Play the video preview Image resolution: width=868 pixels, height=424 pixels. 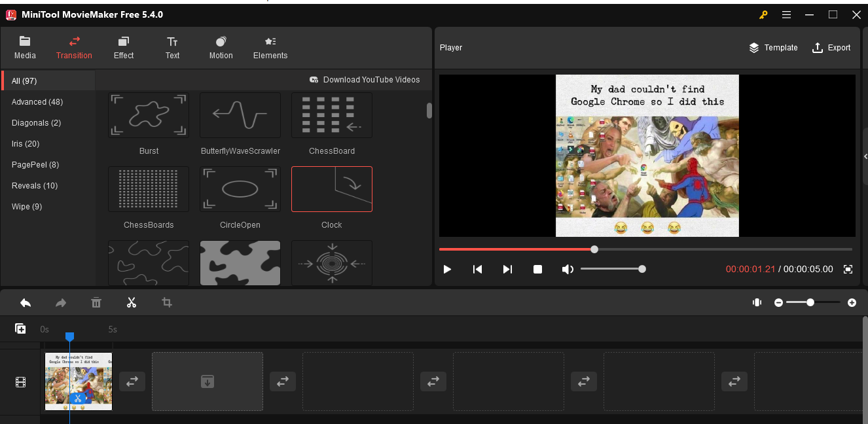click(x=447, y=269)
